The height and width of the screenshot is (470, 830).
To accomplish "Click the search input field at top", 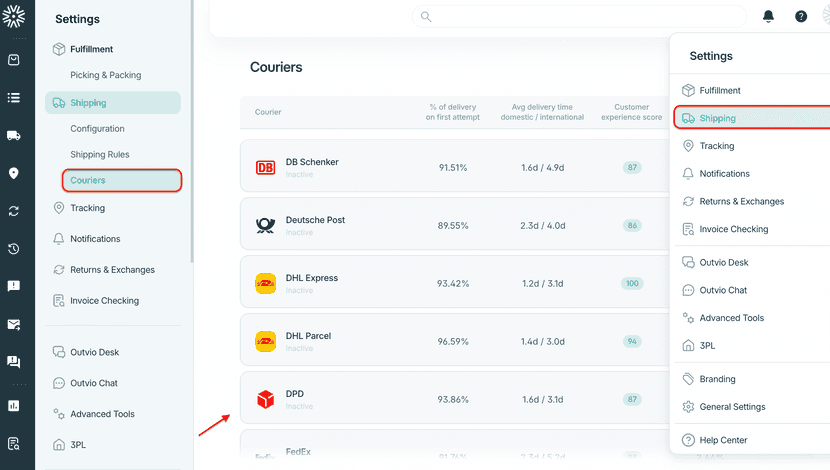I will point(580,17).
